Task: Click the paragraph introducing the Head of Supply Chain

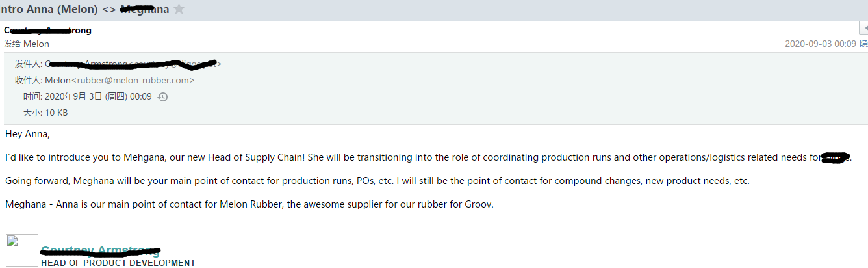Action: (x=428, y=157)
